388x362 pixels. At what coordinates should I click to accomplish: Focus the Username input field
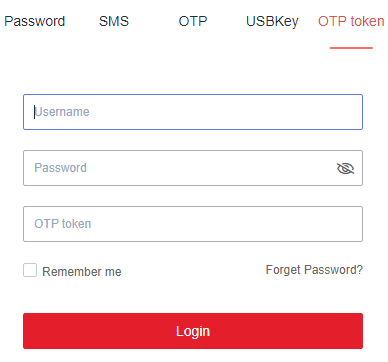193,112
